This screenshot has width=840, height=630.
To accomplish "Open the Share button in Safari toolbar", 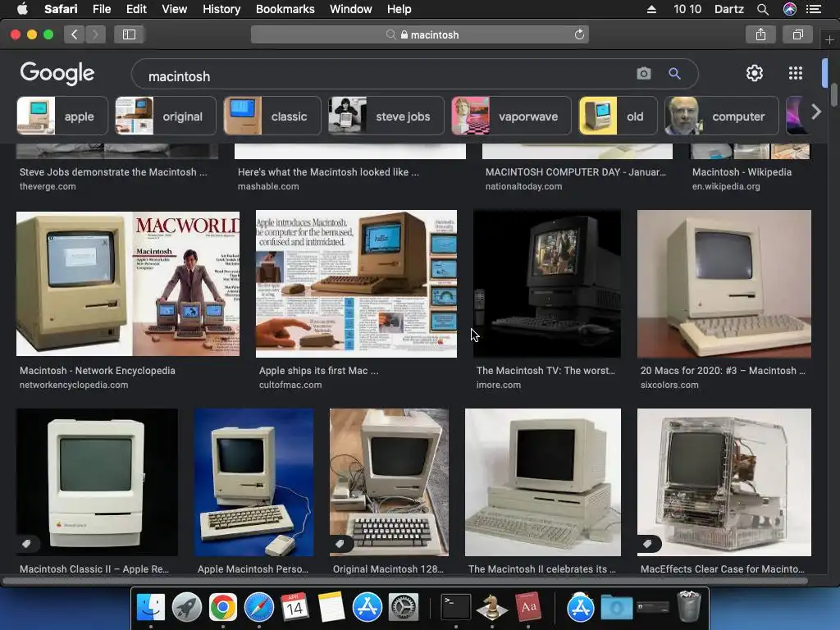I will coord(760,34).
